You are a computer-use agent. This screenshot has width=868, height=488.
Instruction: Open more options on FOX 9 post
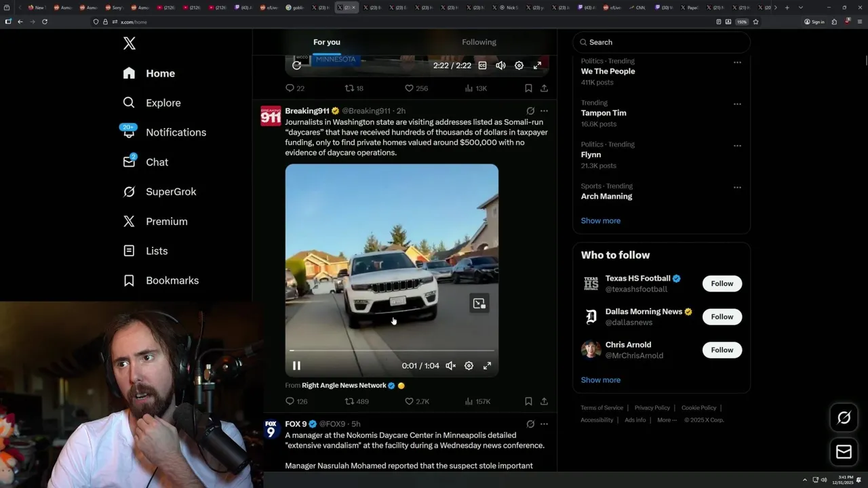544,424
